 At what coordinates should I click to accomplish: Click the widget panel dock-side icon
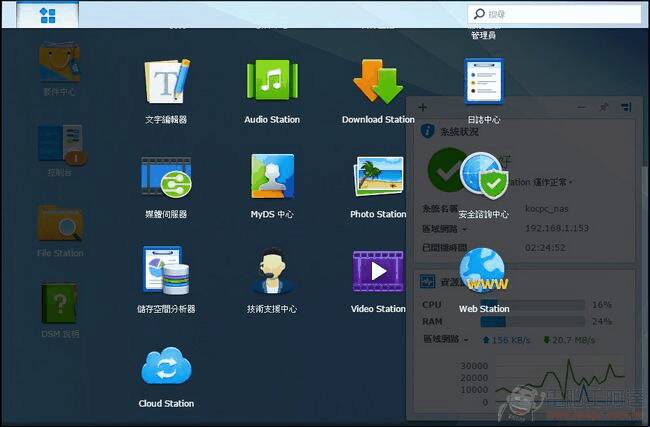pyautogui.click(x=626, y=107)
